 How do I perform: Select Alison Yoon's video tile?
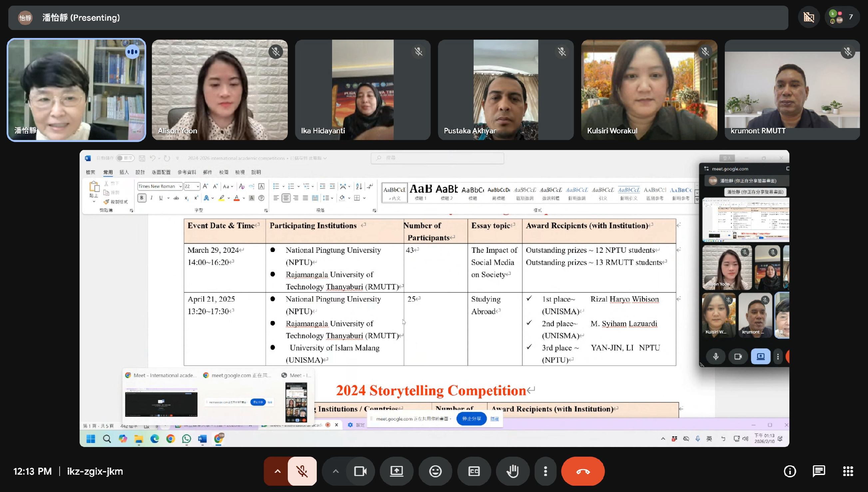click(219, 90)
